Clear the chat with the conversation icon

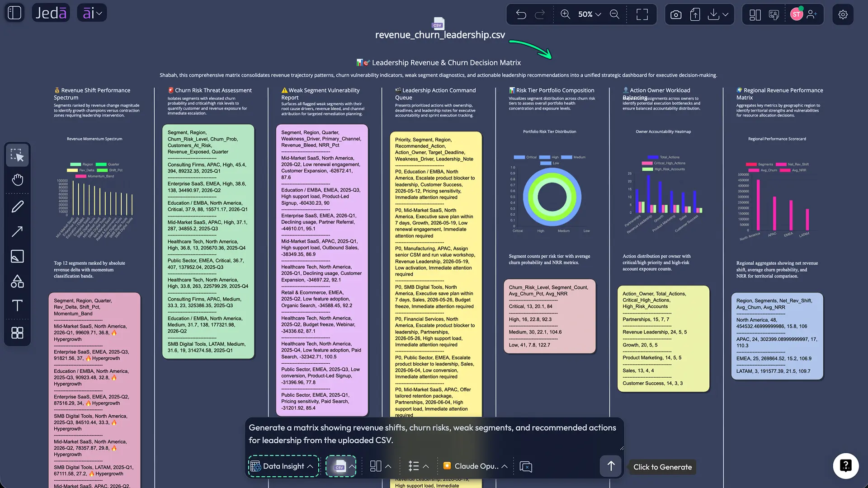click(x=526, y=466)
